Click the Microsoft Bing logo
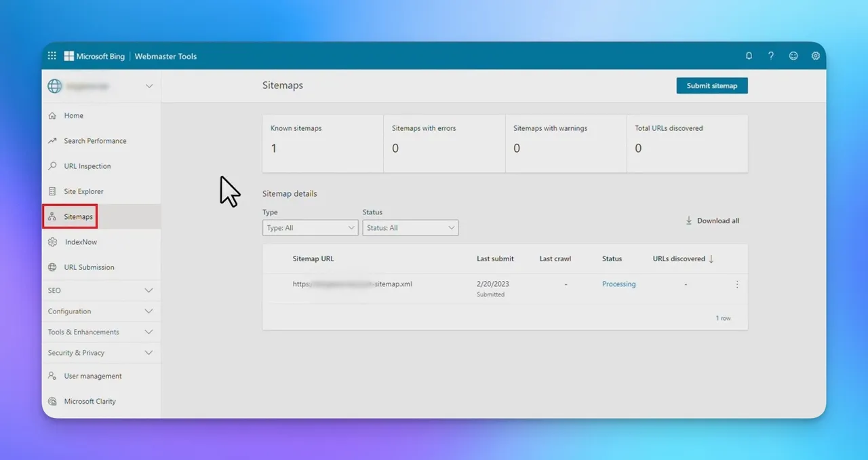The height and width of the screenshot is (460, 868). tap(94, 56)
